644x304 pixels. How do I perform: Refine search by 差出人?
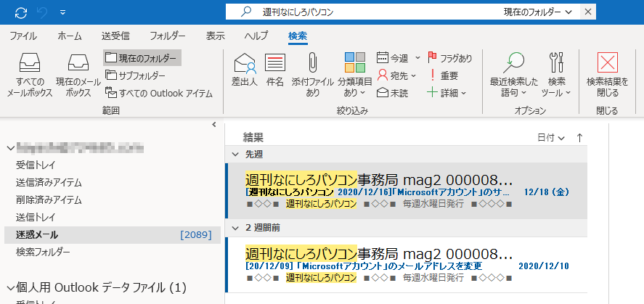245,70
